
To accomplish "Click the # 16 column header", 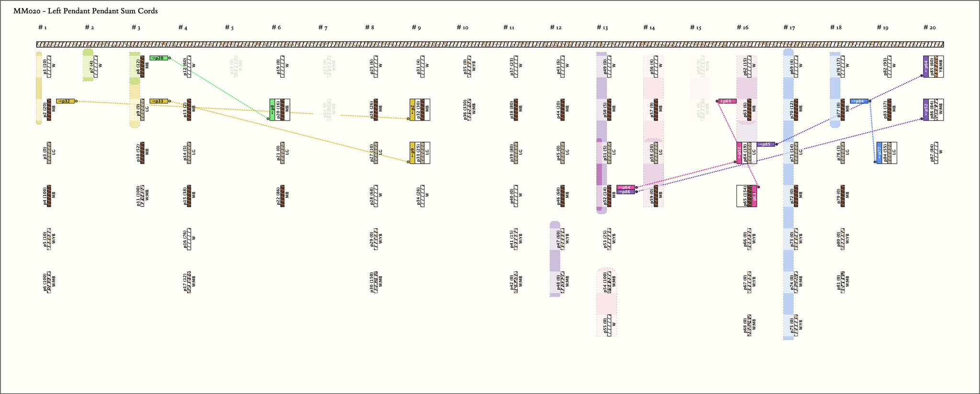I will pyautogui.click(x=742, y=28).
